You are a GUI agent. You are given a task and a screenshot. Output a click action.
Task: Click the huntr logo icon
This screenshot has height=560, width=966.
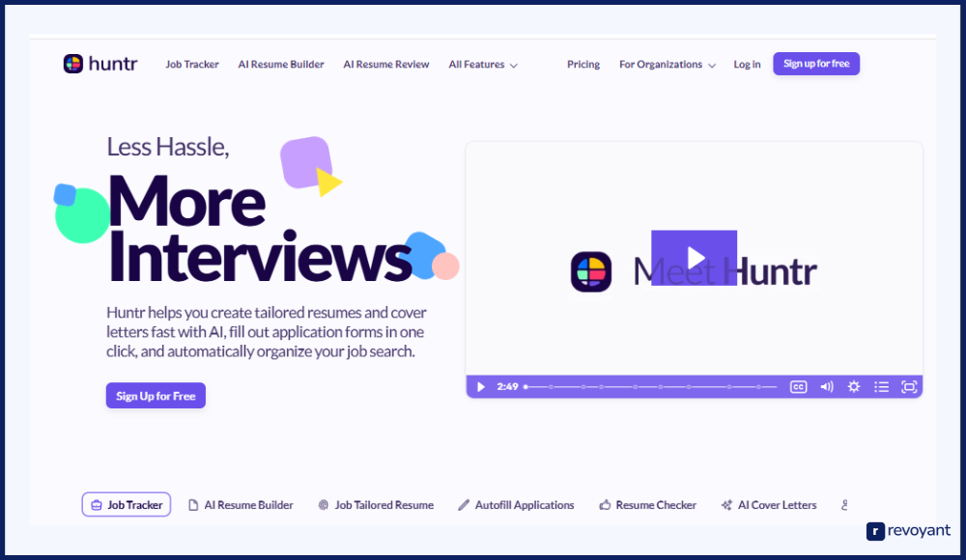click(x=73, y=64)
